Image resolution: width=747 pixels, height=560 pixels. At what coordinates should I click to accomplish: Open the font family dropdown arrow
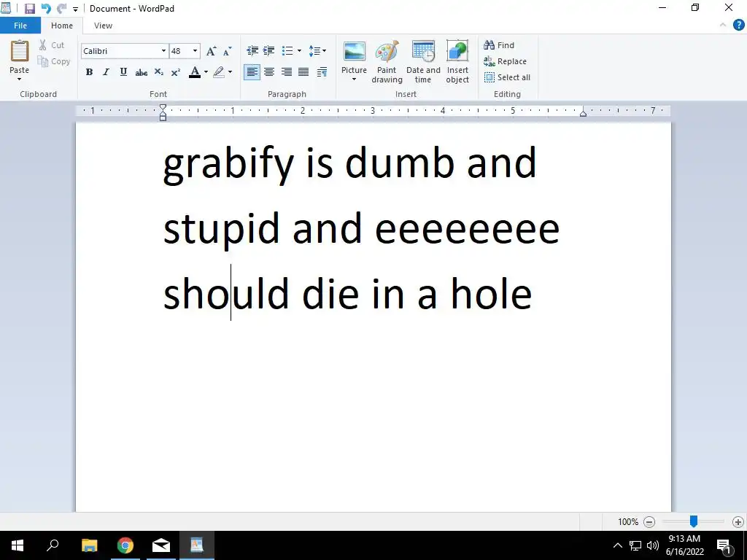(163, 51)
